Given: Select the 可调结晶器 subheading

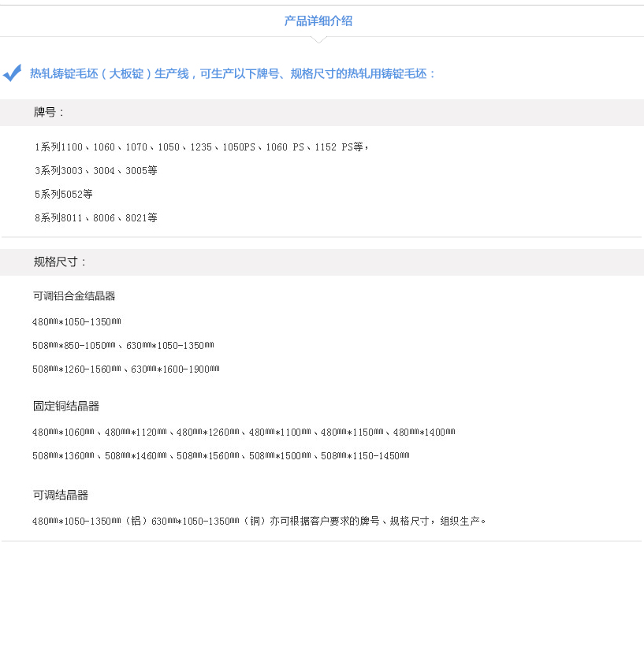Looking at the screenshot, I should coord(60,495).
